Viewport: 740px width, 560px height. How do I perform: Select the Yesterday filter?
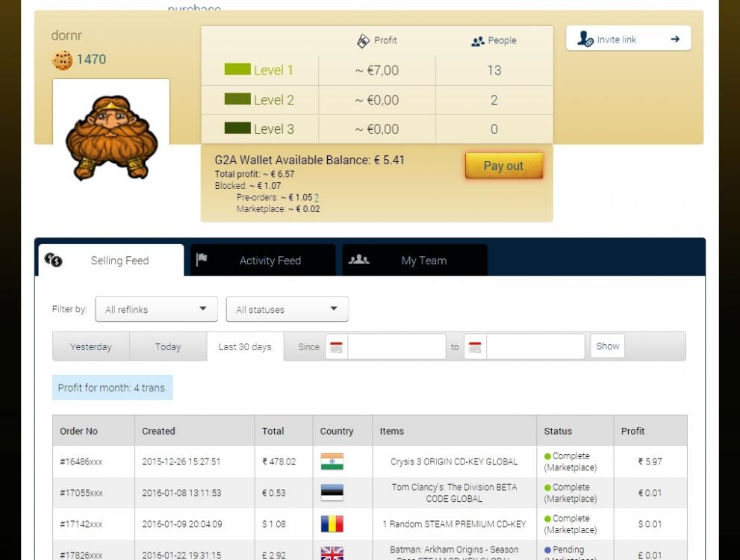(91, 346)
